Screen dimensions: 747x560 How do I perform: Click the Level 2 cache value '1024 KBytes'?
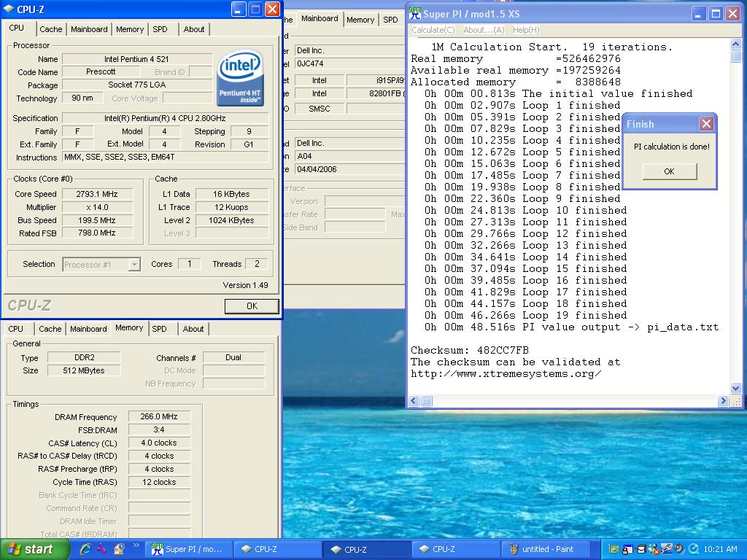tap(231, 220)
